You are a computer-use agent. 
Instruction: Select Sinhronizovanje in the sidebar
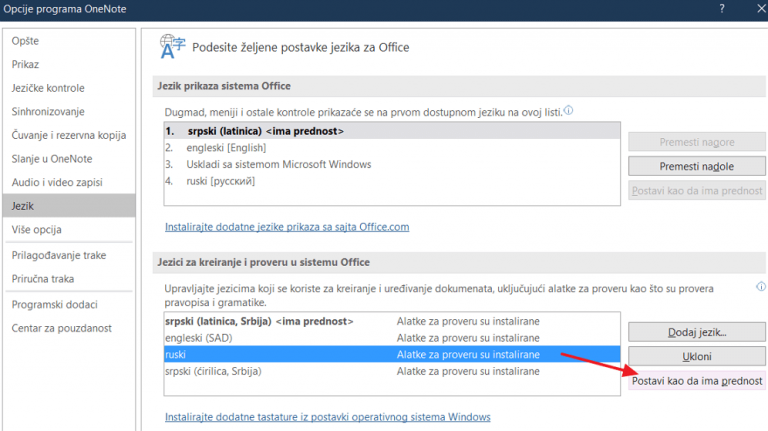(x=48, y=112)
